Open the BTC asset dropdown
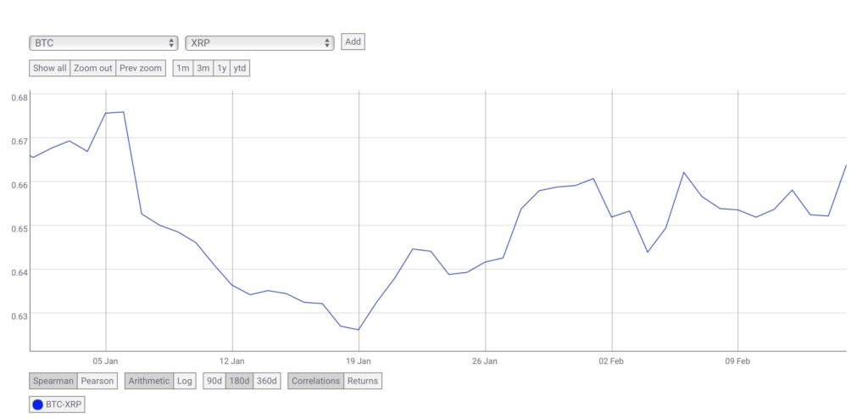Image resolution: width=868 pixels, height=419 pixels. (103, 42)
